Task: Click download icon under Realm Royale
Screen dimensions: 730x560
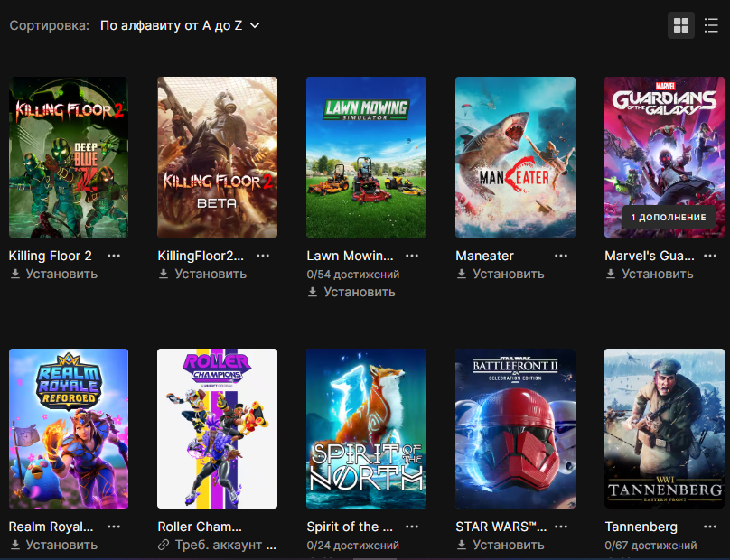Action: [15, 545]
